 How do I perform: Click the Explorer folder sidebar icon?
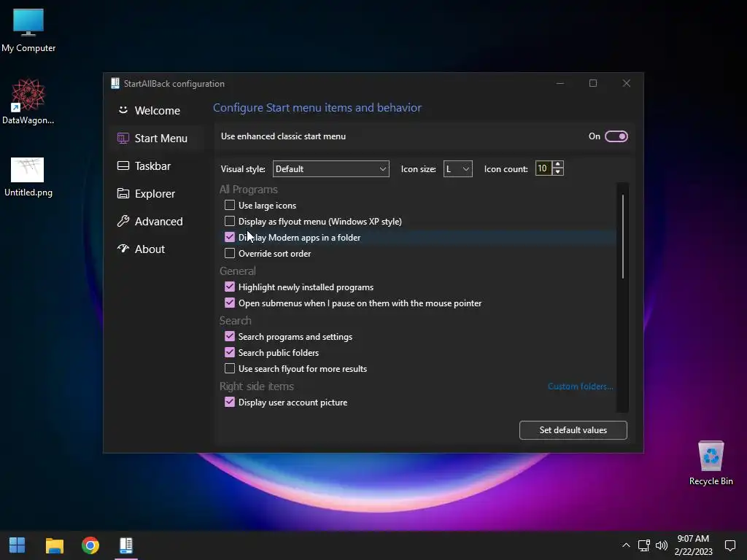tap(123, 193)
